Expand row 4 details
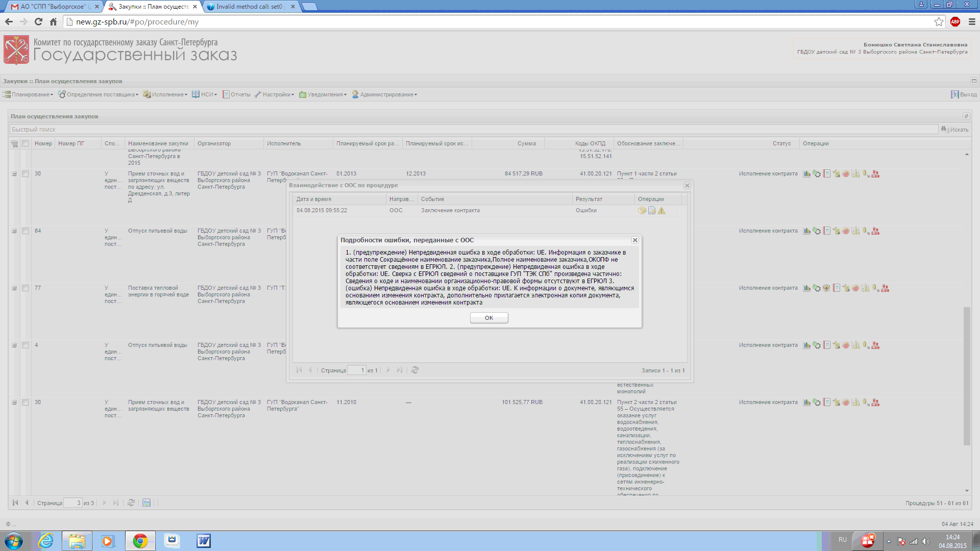 click(14, 345)
